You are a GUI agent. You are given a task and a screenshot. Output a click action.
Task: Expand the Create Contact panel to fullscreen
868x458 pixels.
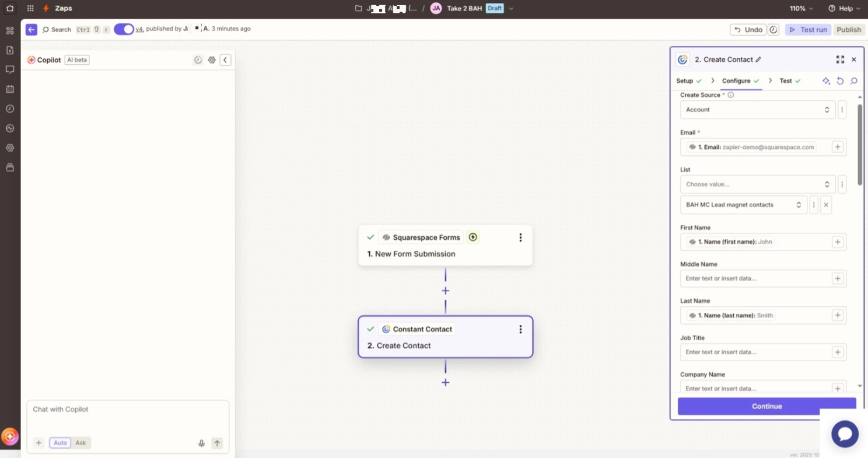[x=840, y=60]
